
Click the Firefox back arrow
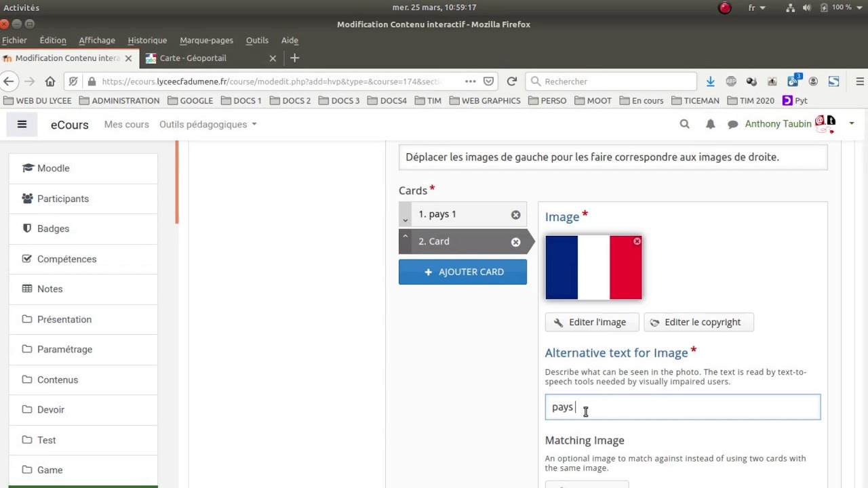click(x=8, y=81)
